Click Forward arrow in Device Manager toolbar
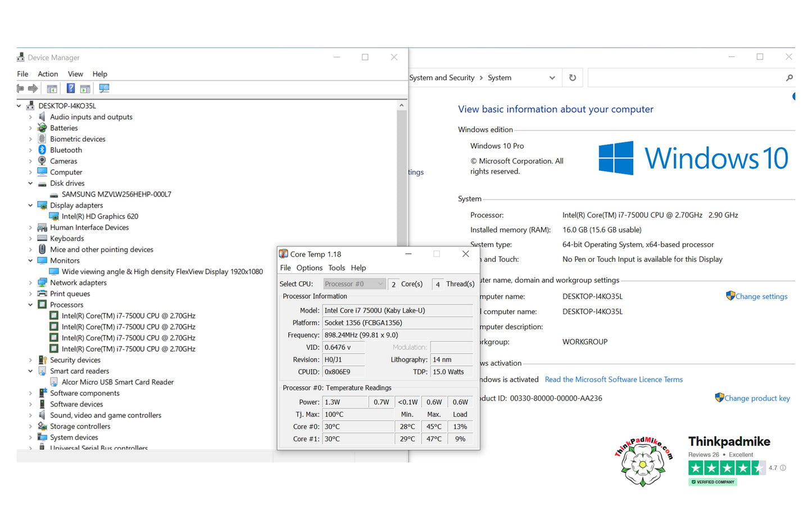The width and height of the screenshot is (812, 510). coord(33,88)
